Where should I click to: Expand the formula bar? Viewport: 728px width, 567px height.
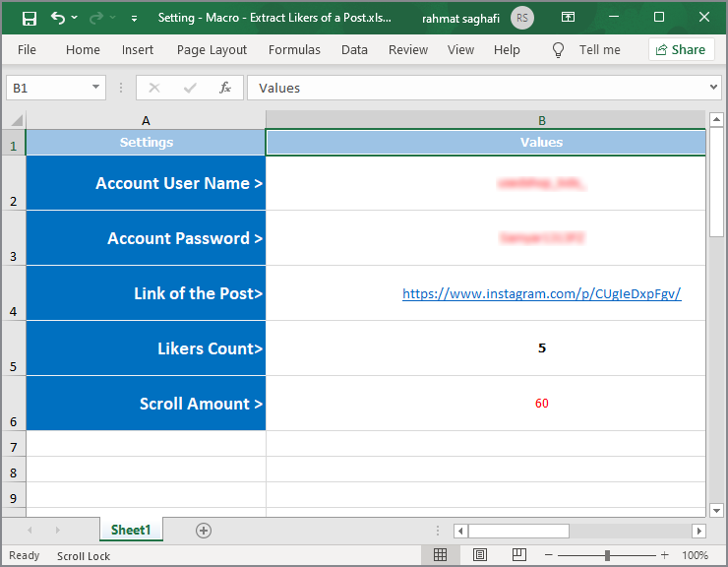click(x=713, y=87)
